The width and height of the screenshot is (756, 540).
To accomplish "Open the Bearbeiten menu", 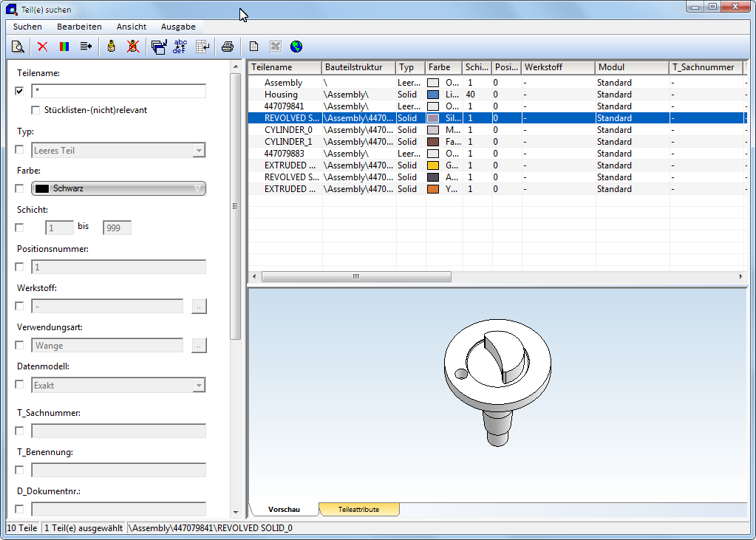I will tap(79, 27).
